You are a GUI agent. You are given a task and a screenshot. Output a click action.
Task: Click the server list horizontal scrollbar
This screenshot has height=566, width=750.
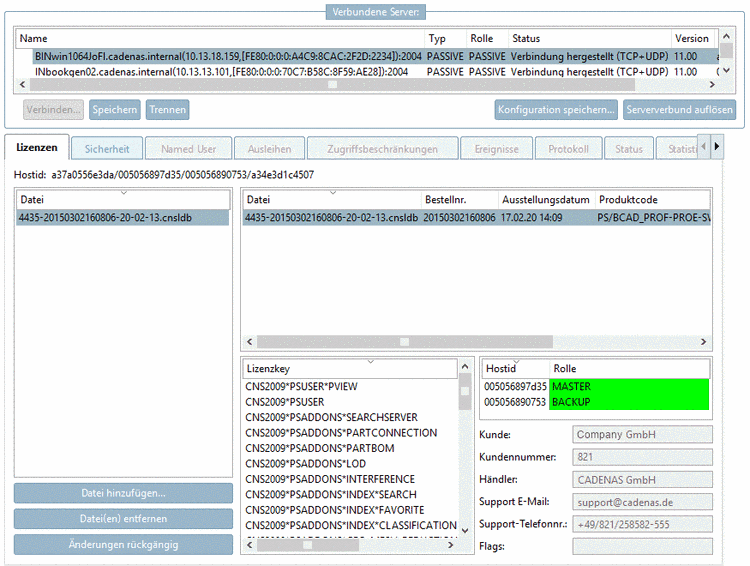[x=332, y=85]
